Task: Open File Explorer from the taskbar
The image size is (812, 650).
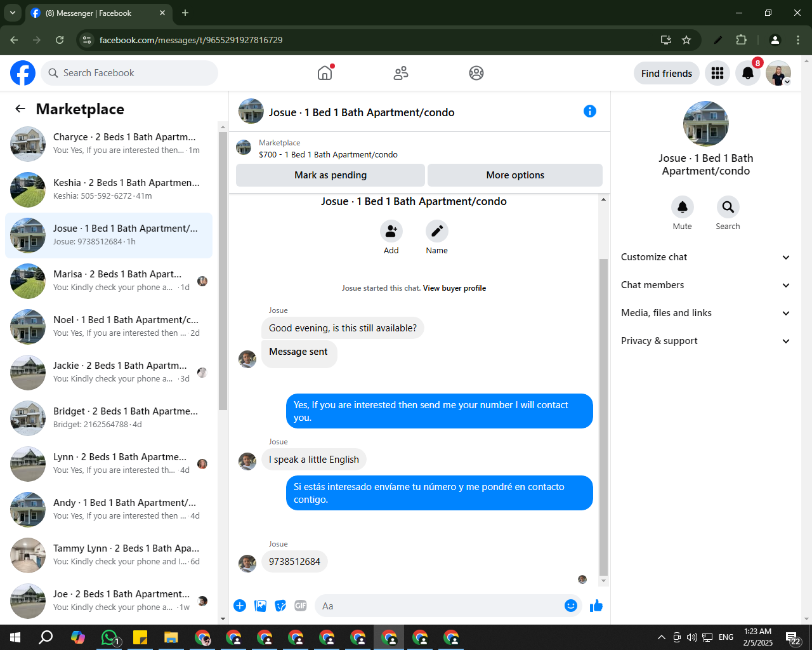Action: tap(171, 637)
